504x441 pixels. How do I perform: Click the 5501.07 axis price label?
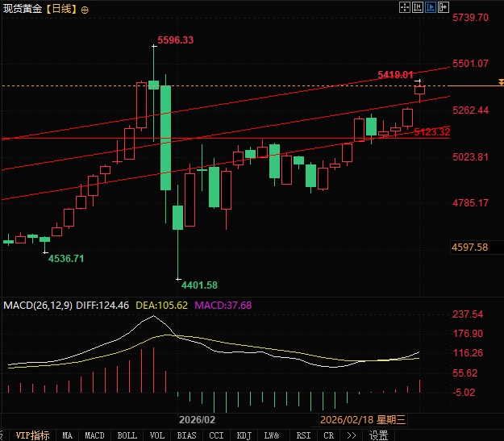point(471,64)
